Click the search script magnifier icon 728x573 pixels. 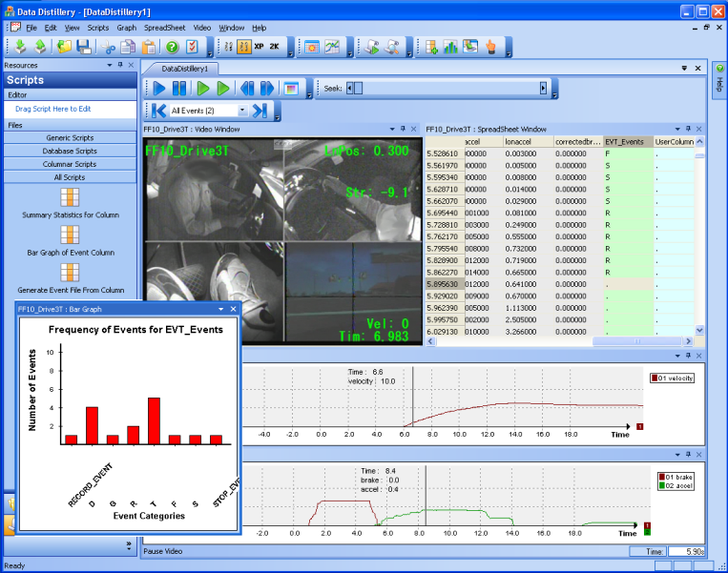(392, 47)
